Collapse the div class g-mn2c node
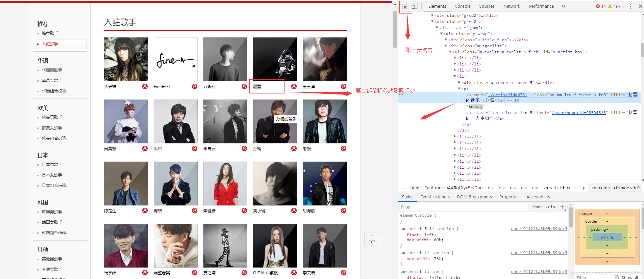 [x=437, y=27]
